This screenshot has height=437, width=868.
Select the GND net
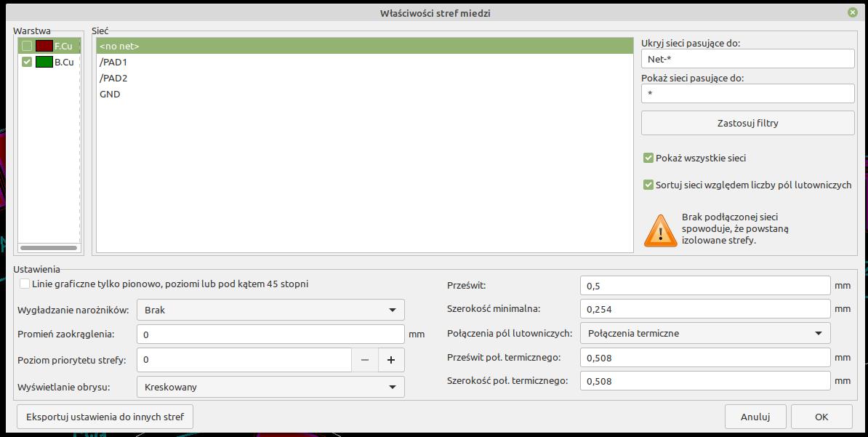coord(110,95)
